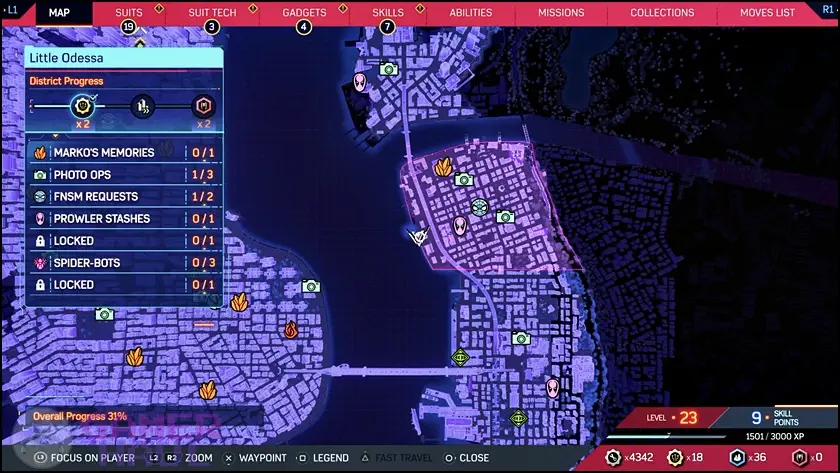Select the SPIDER-BOTS row

[125, 263]
